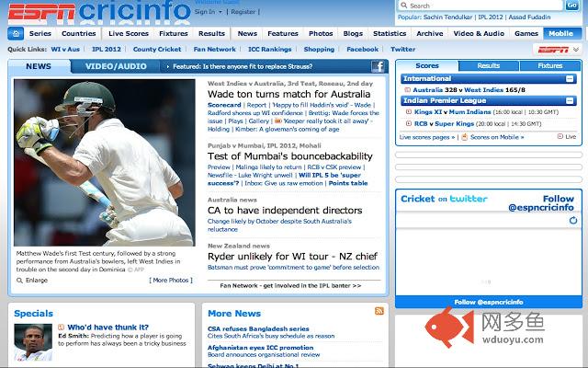Image resolution: width=588 pixels, height=368 pixels.
Task: Open the Facebook icon in news header
Action: (378, 66)
